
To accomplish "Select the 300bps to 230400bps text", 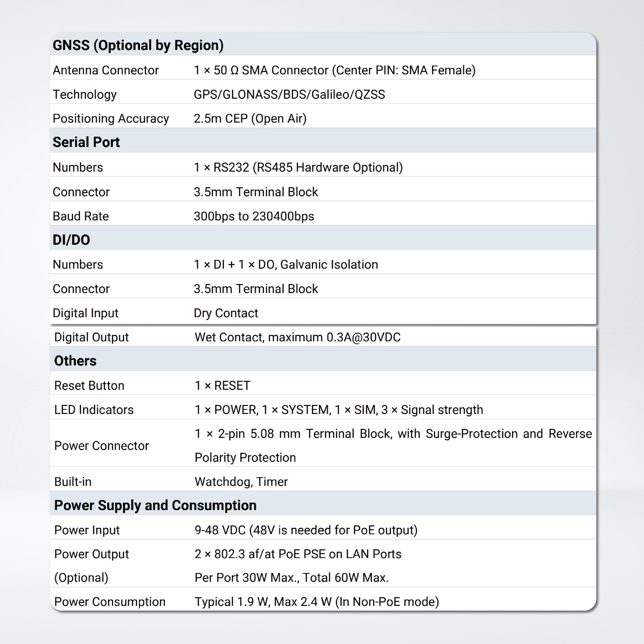I will (254, 216).
